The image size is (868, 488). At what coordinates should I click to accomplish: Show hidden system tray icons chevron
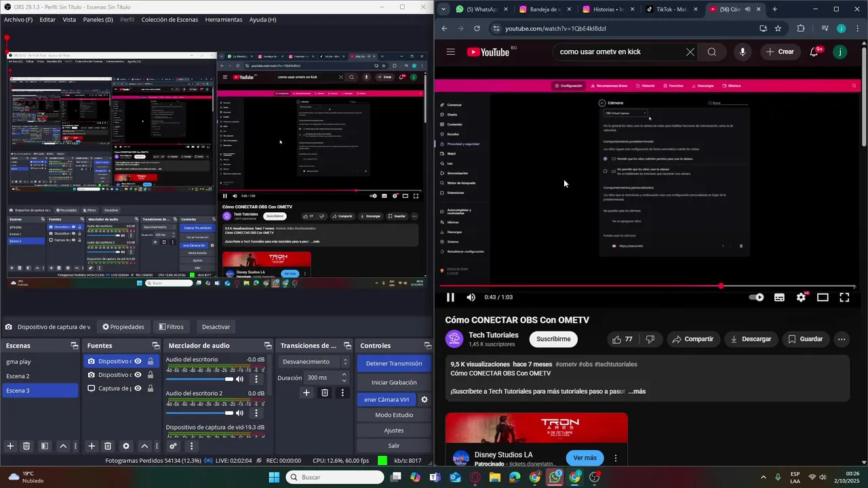click(x=764, y=477)
